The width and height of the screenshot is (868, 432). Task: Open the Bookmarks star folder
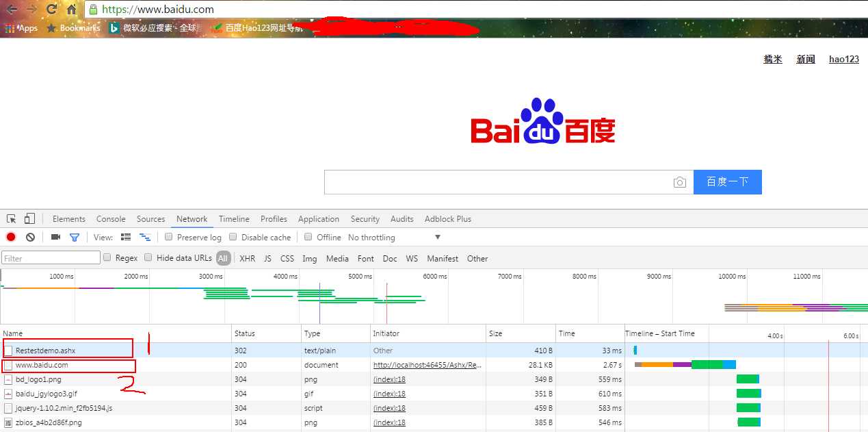(73, 28)
